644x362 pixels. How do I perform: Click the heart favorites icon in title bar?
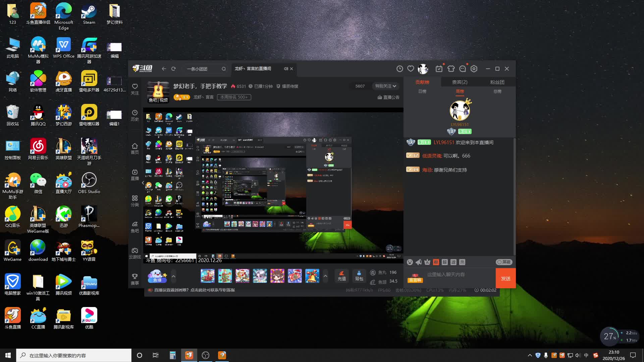point(411,69)
